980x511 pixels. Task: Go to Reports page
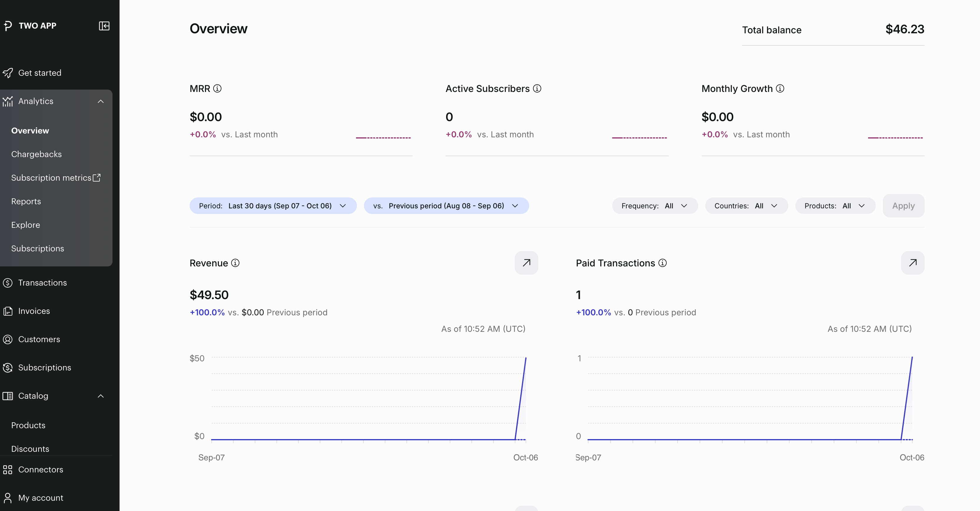point(26,202)
